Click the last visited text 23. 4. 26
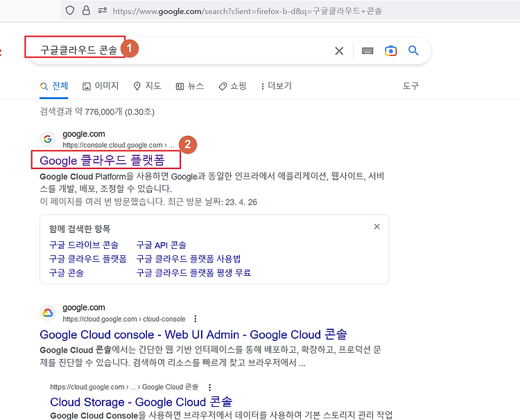The width and height of the screenshot is (520, 420). point(241,202)
